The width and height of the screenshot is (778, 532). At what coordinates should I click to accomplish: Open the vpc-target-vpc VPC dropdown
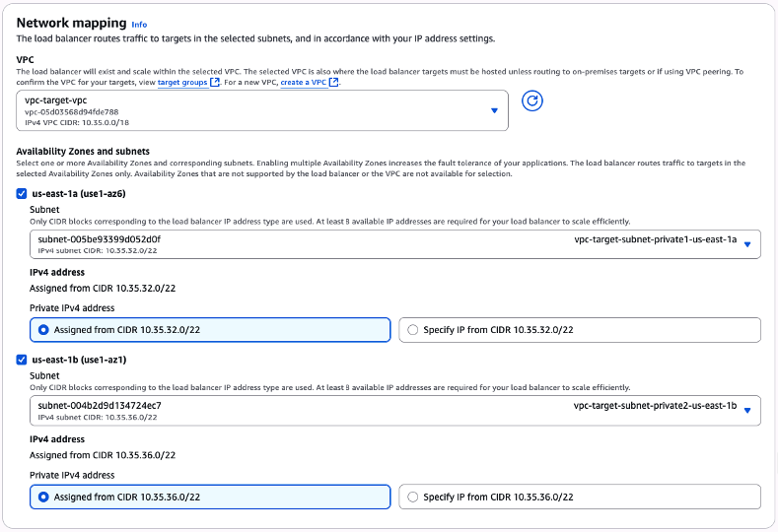click(x=256, y=110)
